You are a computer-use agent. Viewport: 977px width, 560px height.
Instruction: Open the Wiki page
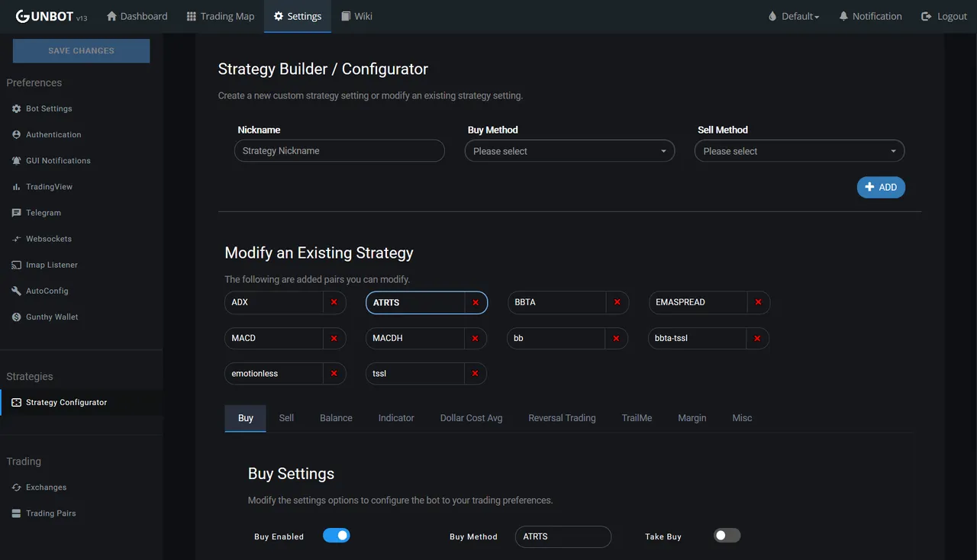(357, 16)
